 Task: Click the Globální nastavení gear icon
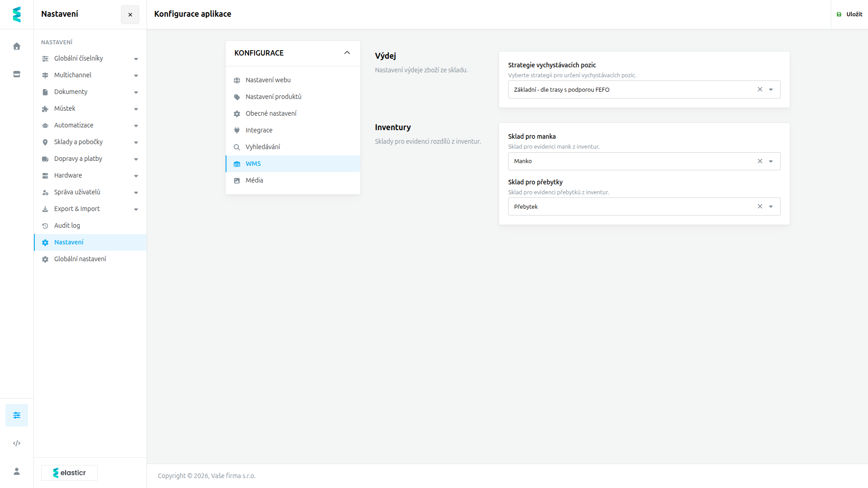click(45, 259)
